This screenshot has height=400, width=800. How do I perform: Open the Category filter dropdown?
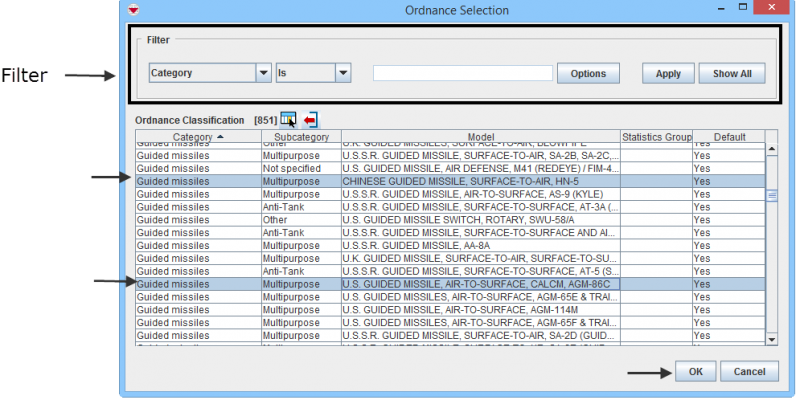pos(264,73)
